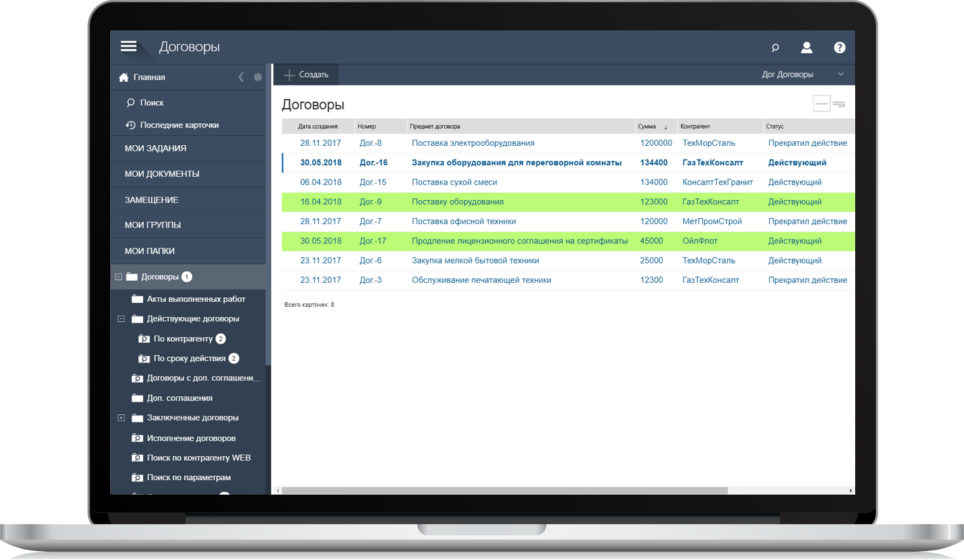Click the horizontal scrollbar thumb below table

[505, 491]
